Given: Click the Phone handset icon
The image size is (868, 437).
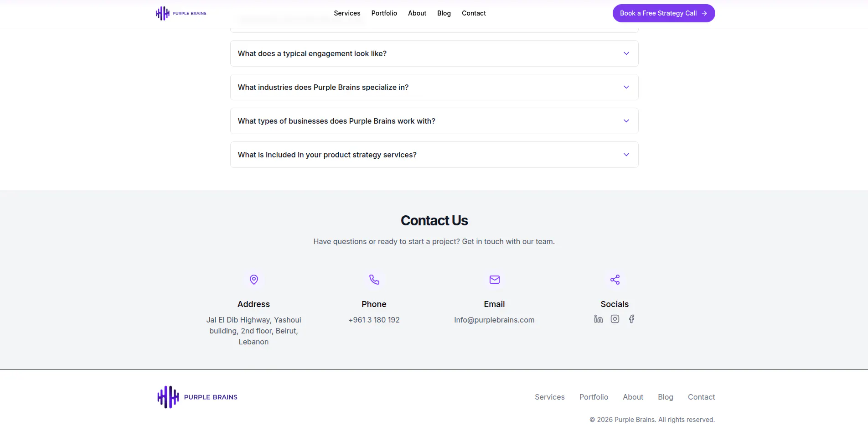Looking at the screenshot, I should click(374, 280).
